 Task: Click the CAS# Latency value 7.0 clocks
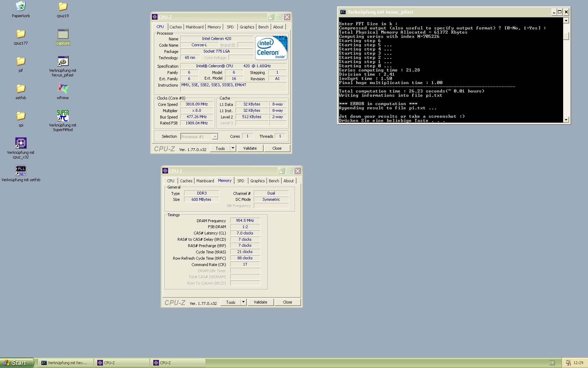point(245,233)
